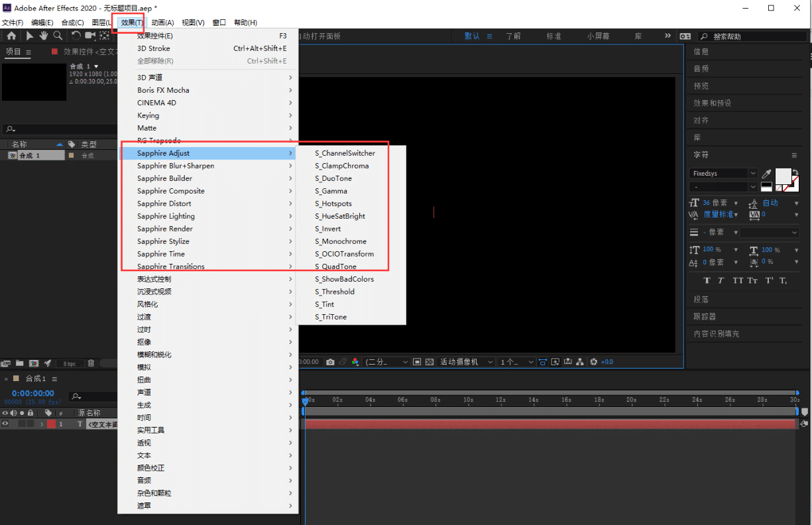The height and width of the screenshot is (525, 812).
Task: Select the Rotation tool
Action: [x=76, y=36]
